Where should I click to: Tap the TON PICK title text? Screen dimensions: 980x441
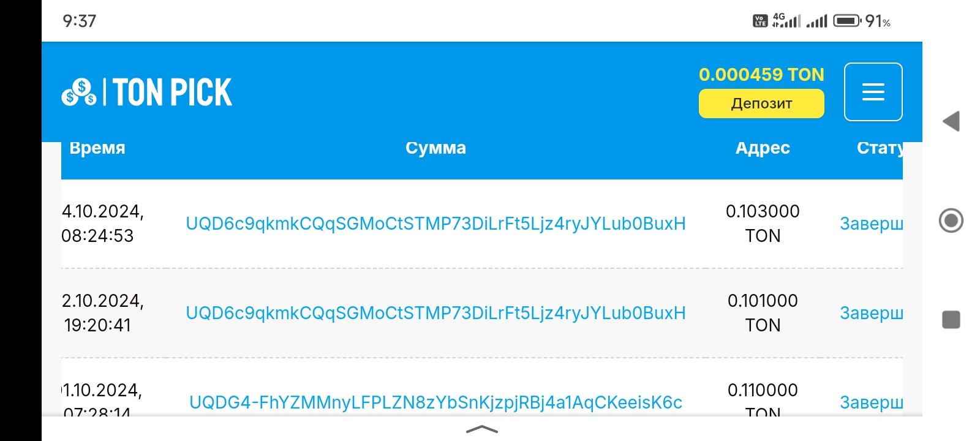173,92
